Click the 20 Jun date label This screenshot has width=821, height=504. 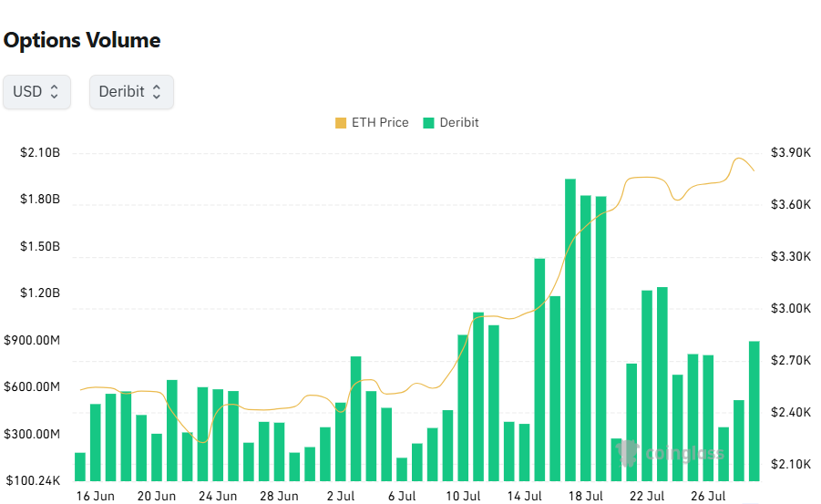(x=157, y=496)
